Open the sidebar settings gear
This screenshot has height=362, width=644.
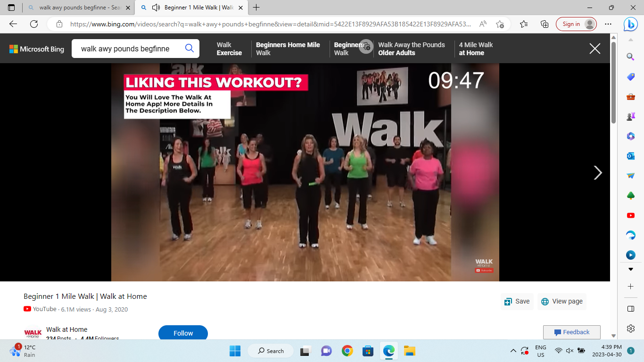coord(630,329)
